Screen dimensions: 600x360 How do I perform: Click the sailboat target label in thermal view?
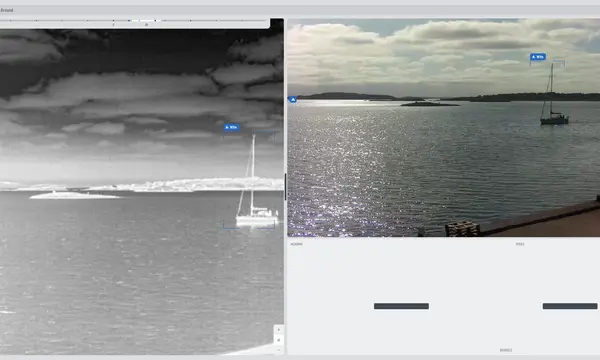232,127
